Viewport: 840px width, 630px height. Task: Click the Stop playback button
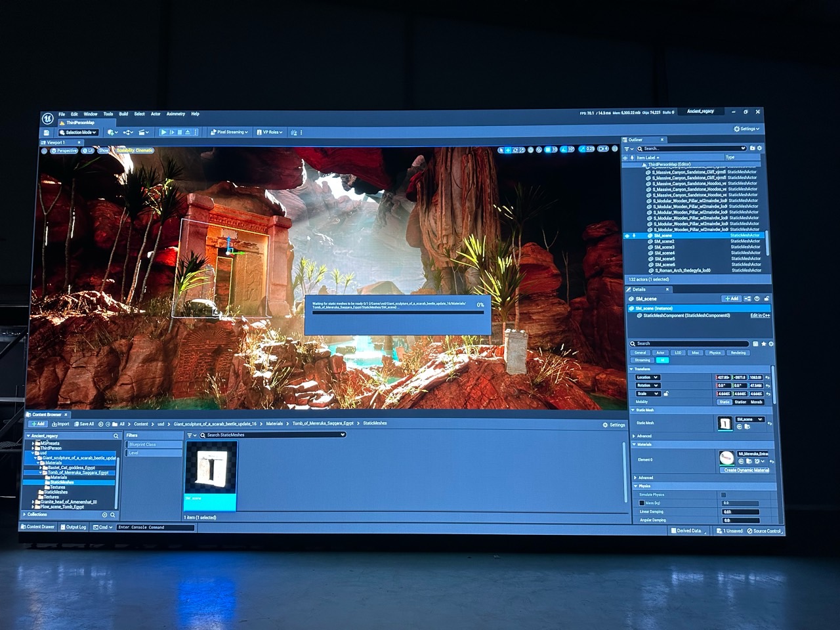[x=180, y=133]
